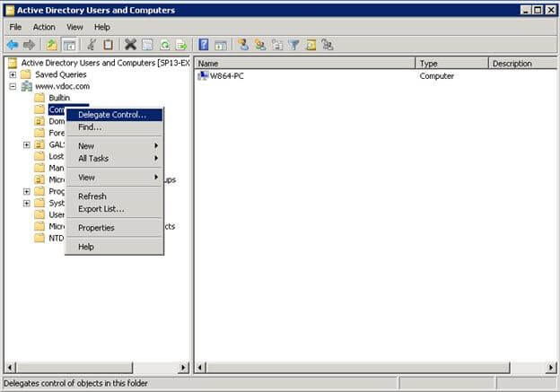Image resolution: width=560 pixels, height=392 pixels.
Task: Click the left pane horizontal scrollbar thumb
Action: click(x=74, y=368)
